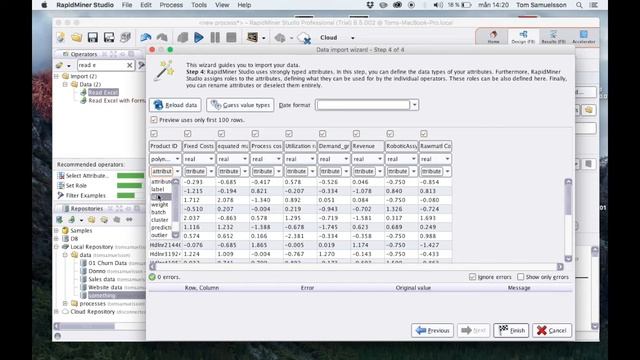Choose weight from the role list
This screenshot has width=640, height=360.
(x=160, y=204)
